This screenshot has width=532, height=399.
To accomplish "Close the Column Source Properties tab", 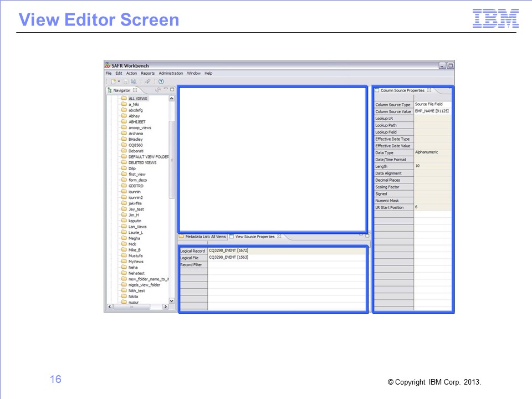I will [429, 90].
